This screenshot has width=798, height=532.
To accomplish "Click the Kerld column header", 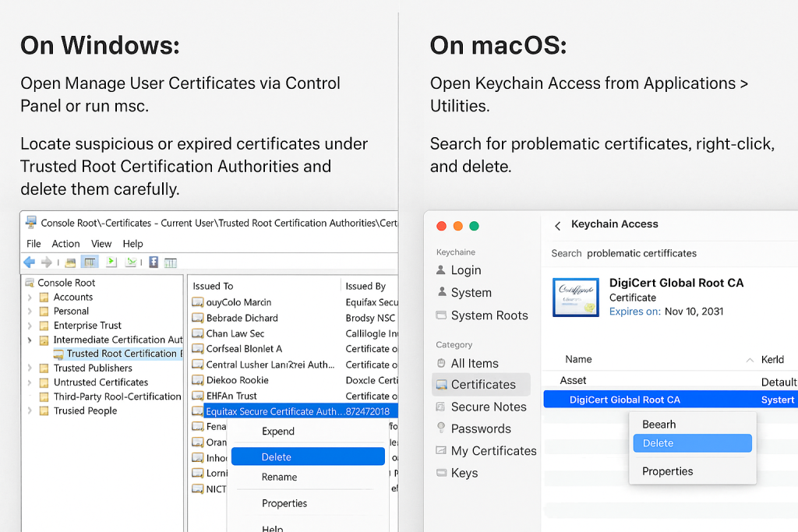I will [x=772, y=360].
